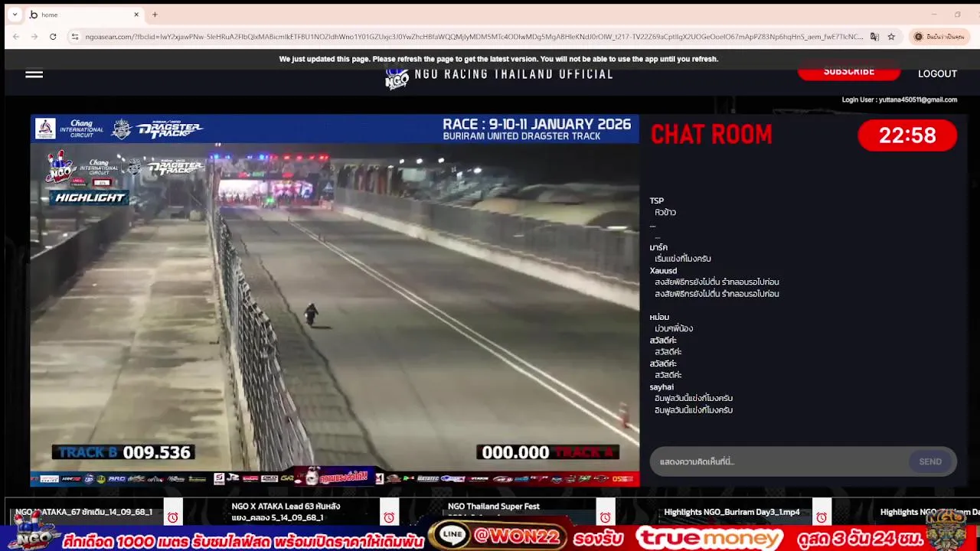Click alarm icon beside Highlights NGO_Buriram Day3
Image resolution: width=980 pixels, height=551 pixels.
[822, 518]
